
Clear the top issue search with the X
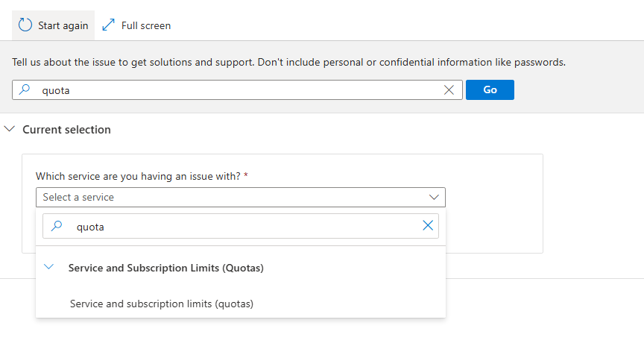point(449,90)
